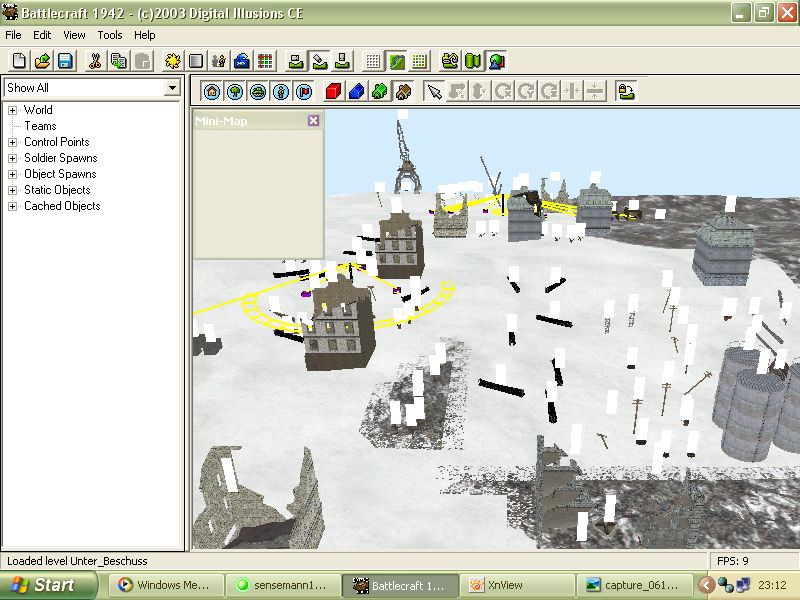The width and height of the screenshot is (800, 600).
Task: Open the View menu
Action: (74, 35)
